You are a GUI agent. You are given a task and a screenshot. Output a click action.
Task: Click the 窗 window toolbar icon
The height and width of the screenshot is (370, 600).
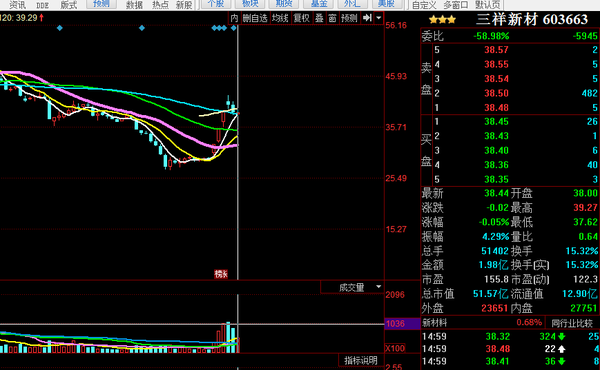(332, 18)
